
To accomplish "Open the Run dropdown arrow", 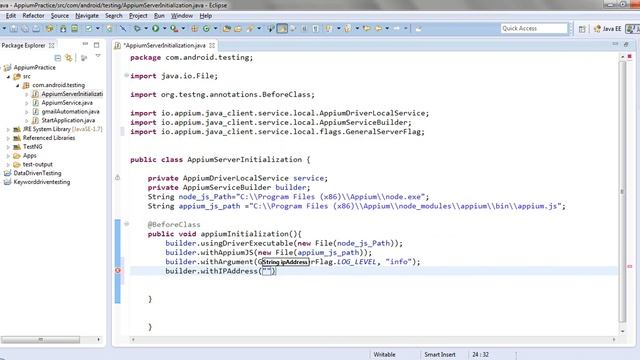I will point(164,29).
